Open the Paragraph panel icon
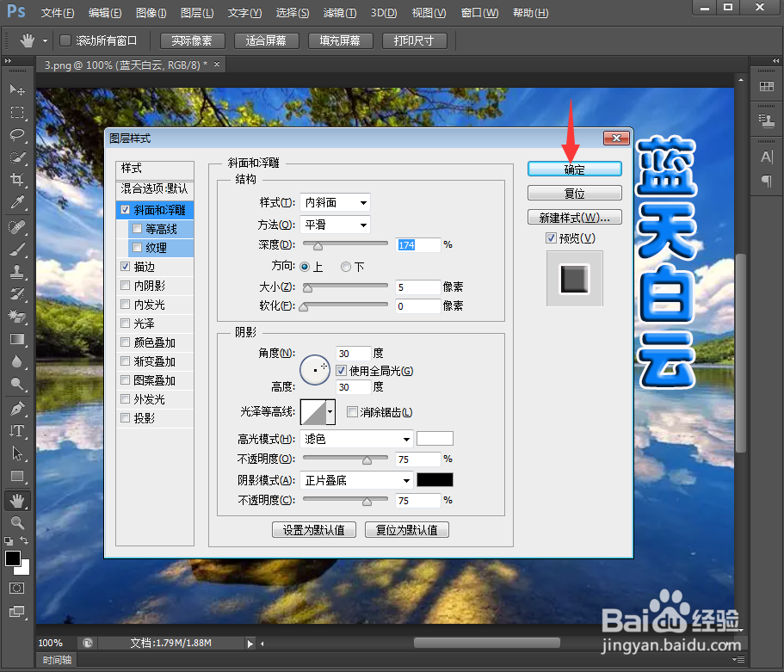The width and height of the screenshot is (784, 672). [x=767, y=181]
